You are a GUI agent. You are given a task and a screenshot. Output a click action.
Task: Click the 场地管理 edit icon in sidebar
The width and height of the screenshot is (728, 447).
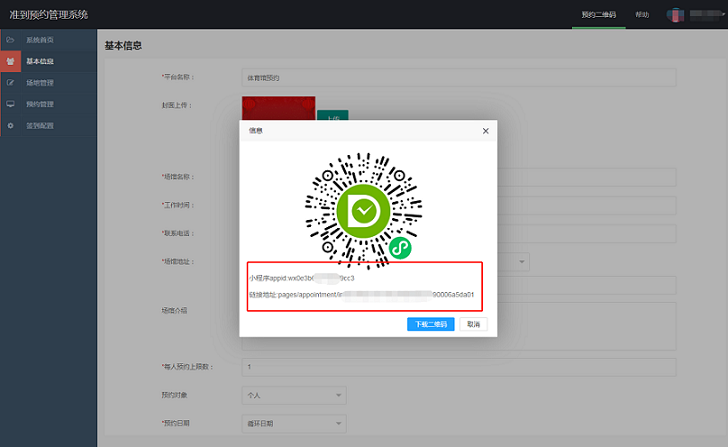pyautogui.click(x=10, y=83)
